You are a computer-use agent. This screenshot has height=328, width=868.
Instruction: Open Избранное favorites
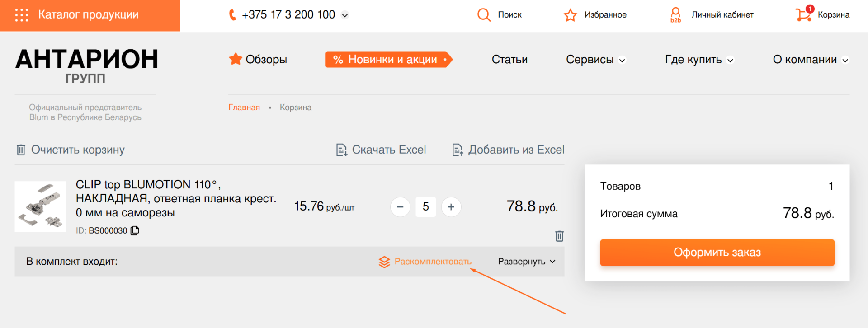click(x=605, y=15)
